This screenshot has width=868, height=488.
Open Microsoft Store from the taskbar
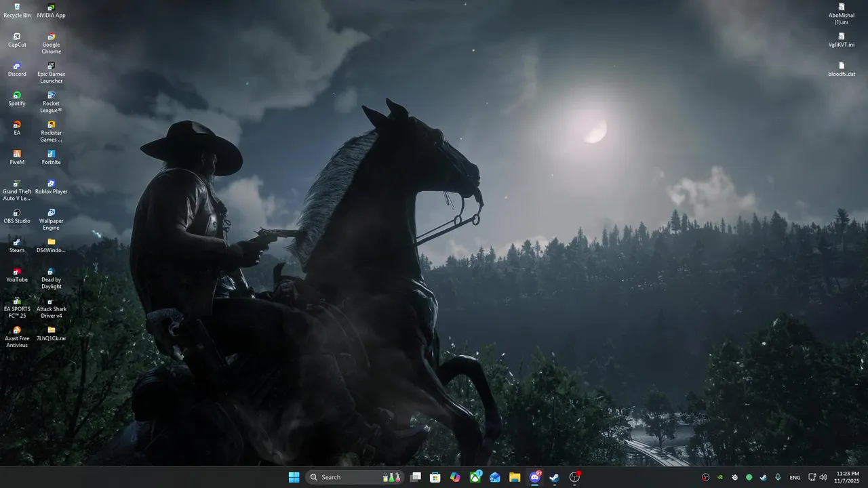point(435,477)
